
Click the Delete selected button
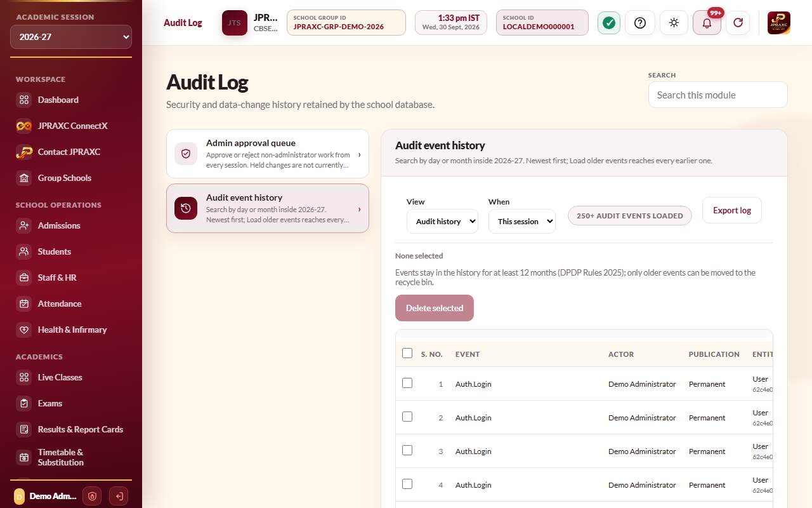tap(435, 308)
